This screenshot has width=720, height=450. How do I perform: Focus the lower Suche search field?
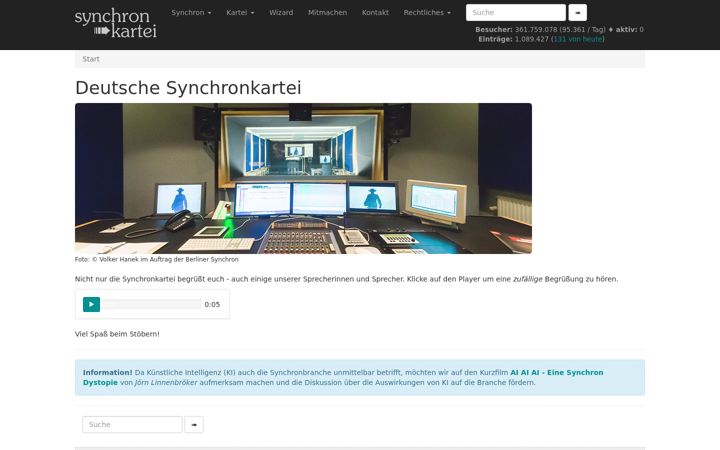[x=132, y=424]
